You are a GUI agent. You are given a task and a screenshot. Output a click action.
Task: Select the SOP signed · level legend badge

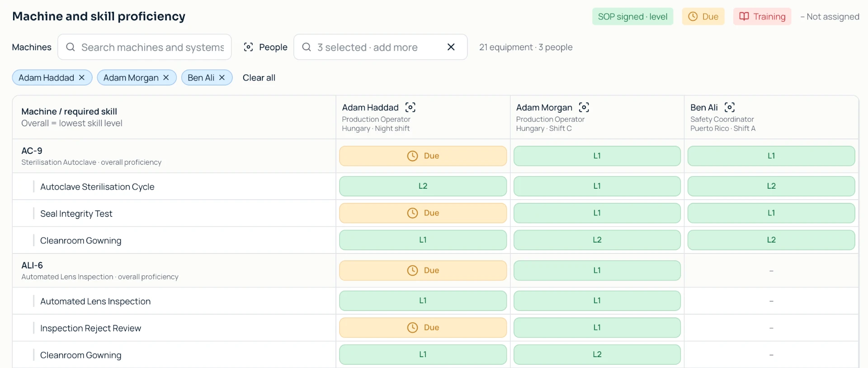coord(632,17)
